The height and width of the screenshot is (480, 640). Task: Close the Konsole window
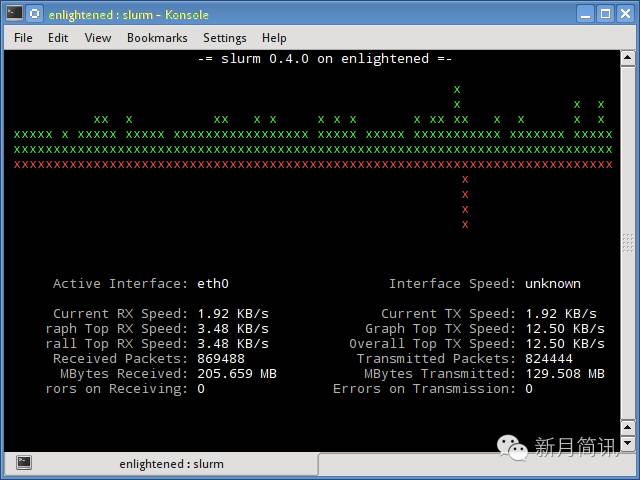point(625,14)
